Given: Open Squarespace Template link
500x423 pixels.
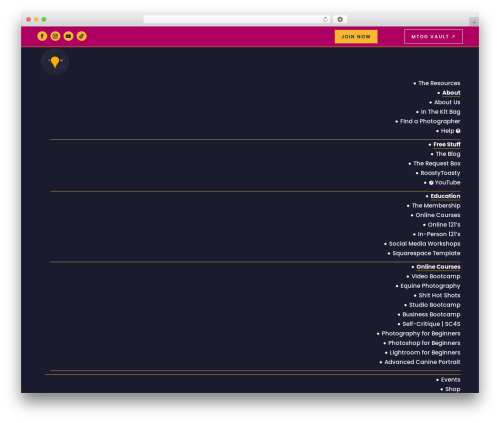Looking at the screenshot, I should pos(426,253).
